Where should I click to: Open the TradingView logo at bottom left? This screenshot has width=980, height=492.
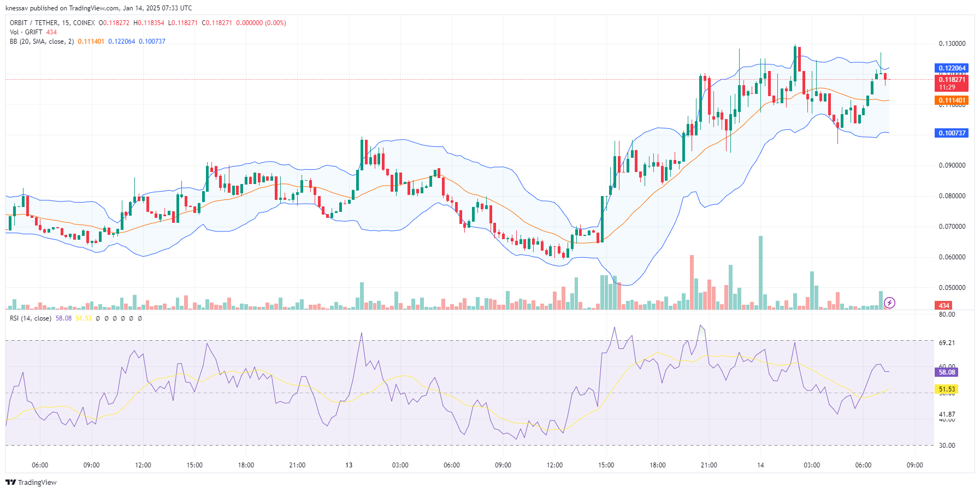click(x=31, y=482)
